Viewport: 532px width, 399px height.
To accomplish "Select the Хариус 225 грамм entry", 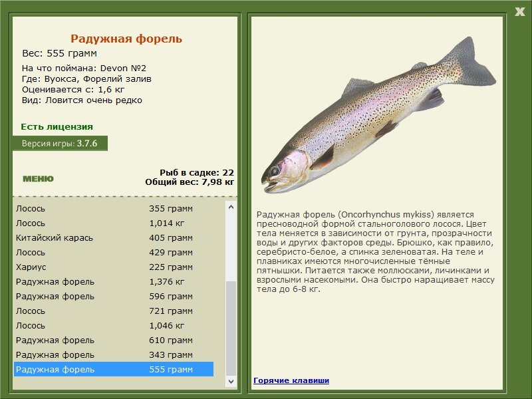I will pyautogui.click(x=114, y=267).
